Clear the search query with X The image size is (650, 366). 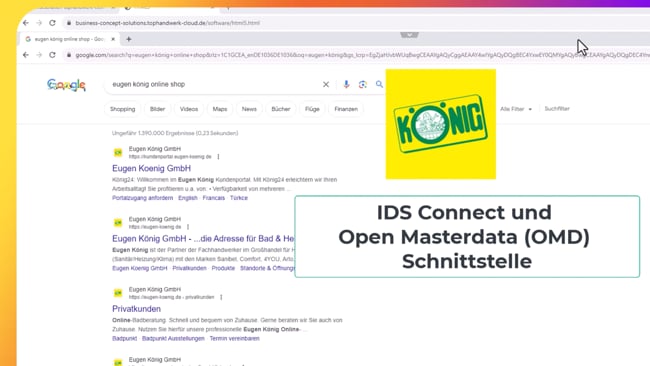[326, 84]
